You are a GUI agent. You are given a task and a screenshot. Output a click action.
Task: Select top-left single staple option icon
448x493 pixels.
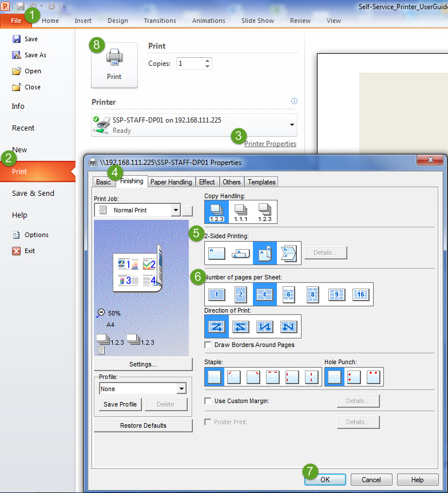pyautogui.click(x=234, y=377)
